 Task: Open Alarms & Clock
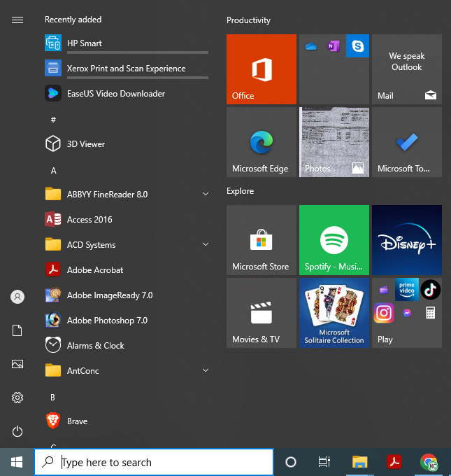(127, 346)
